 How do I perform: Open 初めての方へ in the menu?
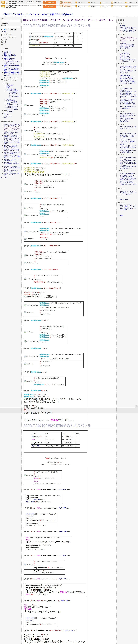(x=7, y=52)
